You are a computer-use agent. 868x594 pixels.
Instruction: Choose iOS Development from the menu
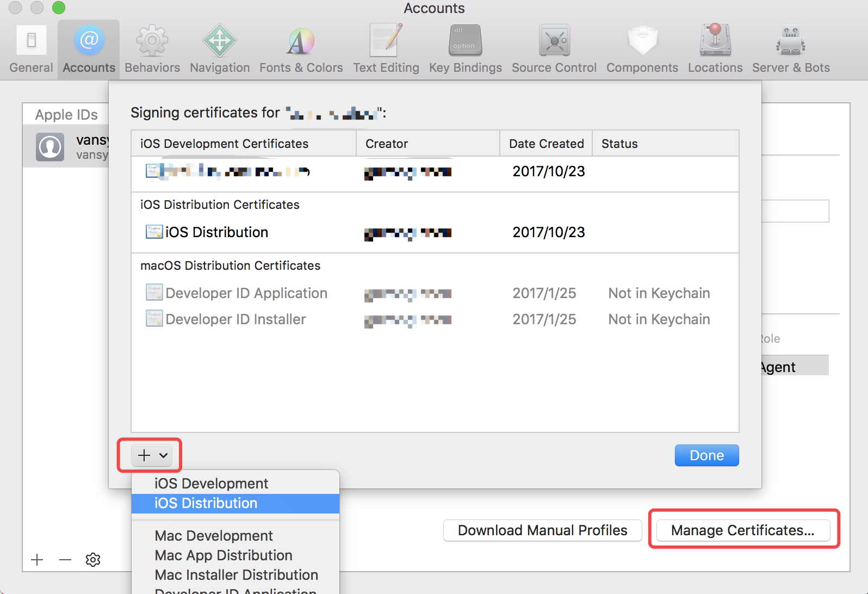[x=235, y=484]
